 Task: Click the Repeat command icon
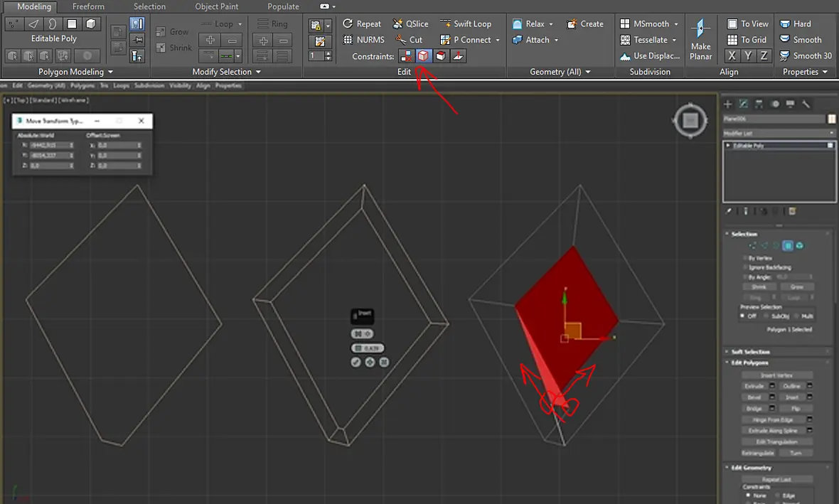(x=348, y=23)
